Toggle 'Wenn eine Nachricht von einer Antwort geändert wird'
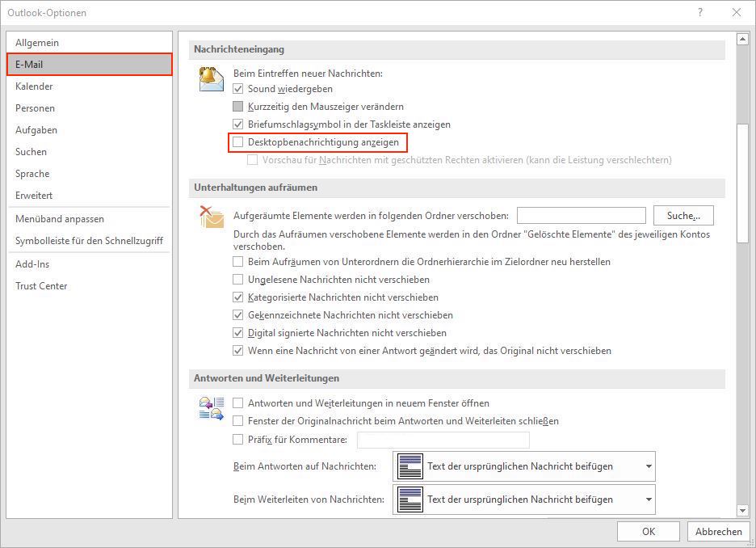Viewport: 756px width, 548px height. click(x=237, y=351)
